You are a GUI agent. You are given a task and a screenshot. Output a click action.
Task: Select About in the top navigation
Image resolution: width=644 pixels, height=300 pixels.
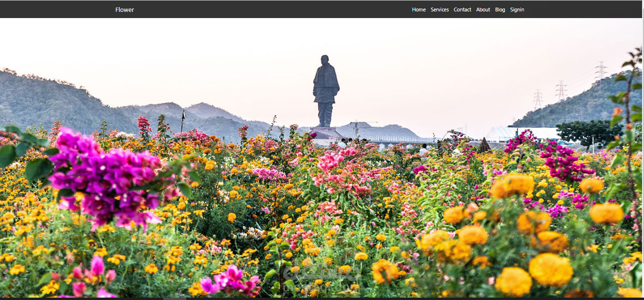pos(483,10)
